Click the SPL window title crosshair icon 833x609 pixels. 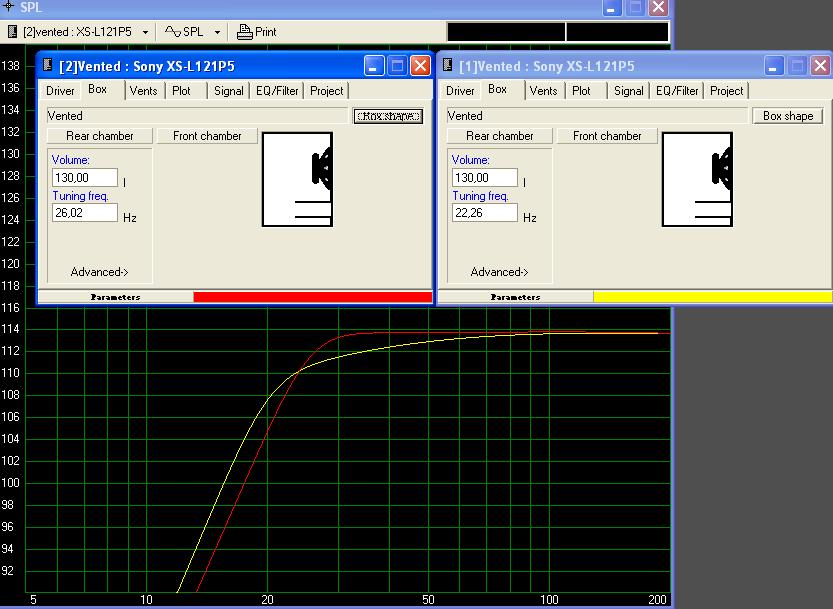8,6
